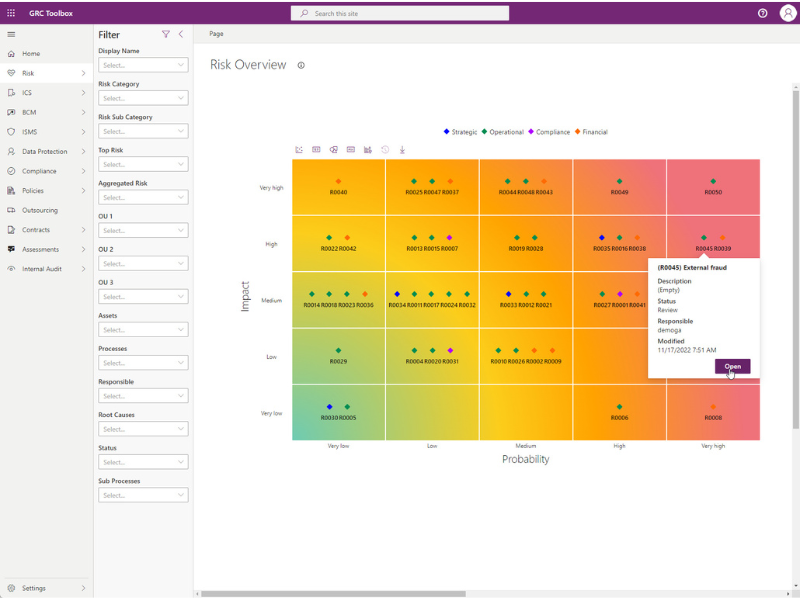The width and height of the screenshot is (800, 600).
Task: Open the Status filter dropdown
Action: [143, 462]
